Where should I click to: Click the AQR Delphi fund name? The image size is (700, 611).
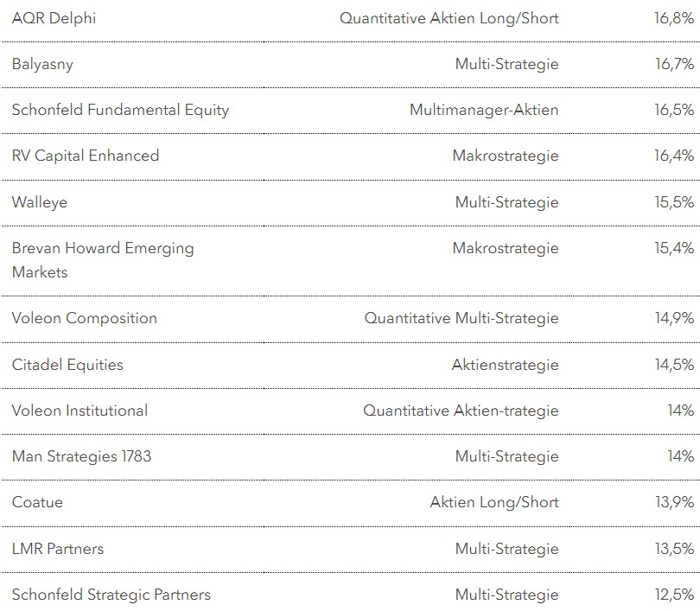point(54,18)
